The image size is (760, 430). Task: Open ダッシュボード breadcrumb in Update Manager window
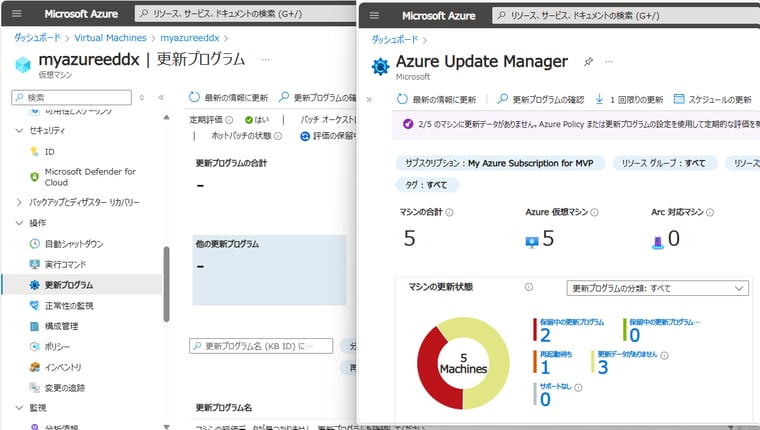coord(395,40)
